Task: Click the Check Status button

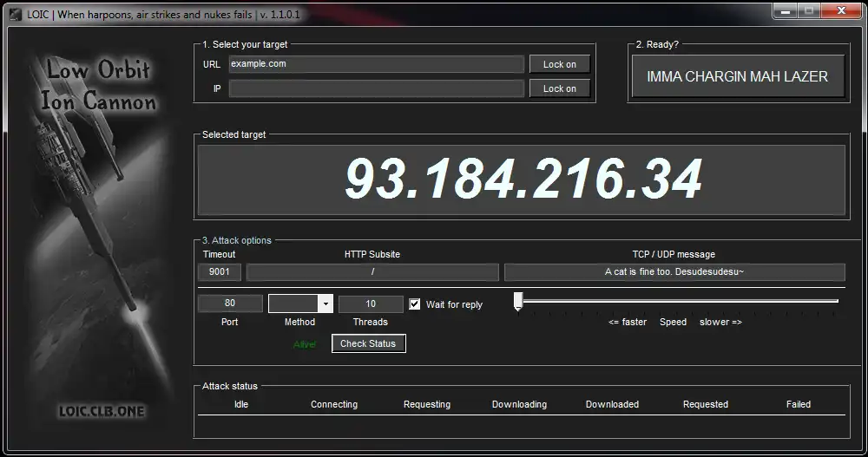Action: [x=368, y=343]
